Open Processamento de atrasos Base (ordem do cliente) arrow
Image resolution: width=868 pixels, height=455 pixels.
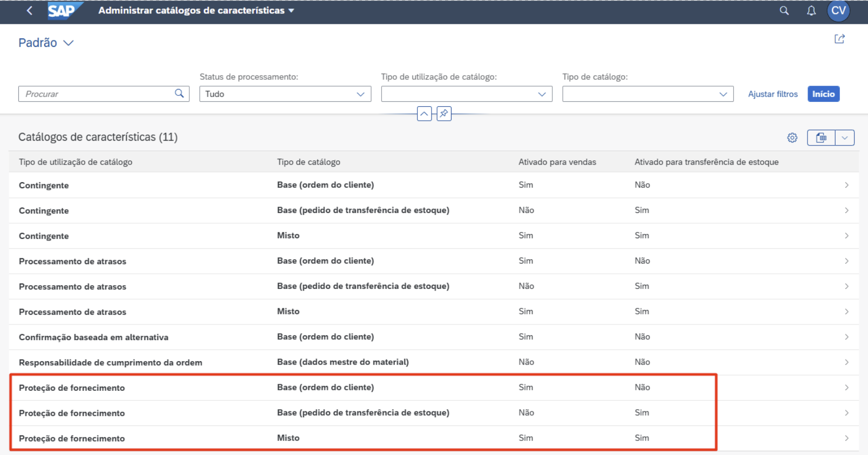click(x=846, y=261)
